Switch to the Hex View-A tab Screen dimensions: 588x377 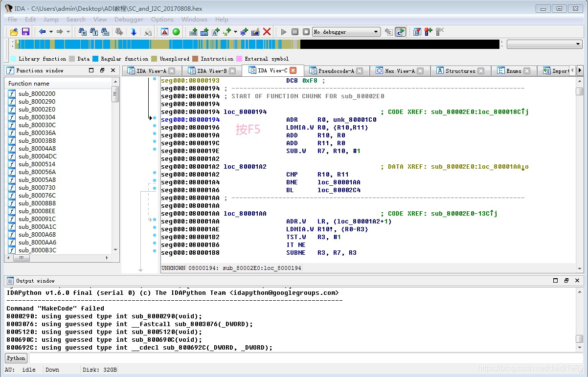coord(399,71)
